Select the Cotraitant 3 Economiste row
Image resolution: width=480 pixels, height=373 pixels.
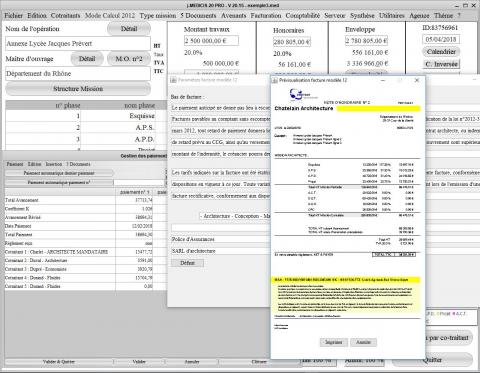(x=79, y=269)
